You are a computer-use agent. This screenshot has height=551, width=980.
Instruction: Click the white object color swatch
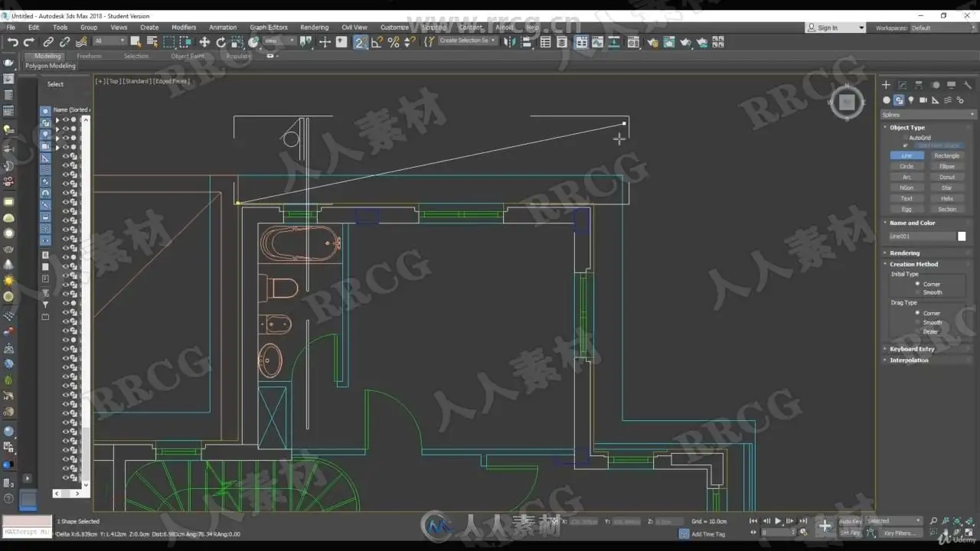coord(962,236)
